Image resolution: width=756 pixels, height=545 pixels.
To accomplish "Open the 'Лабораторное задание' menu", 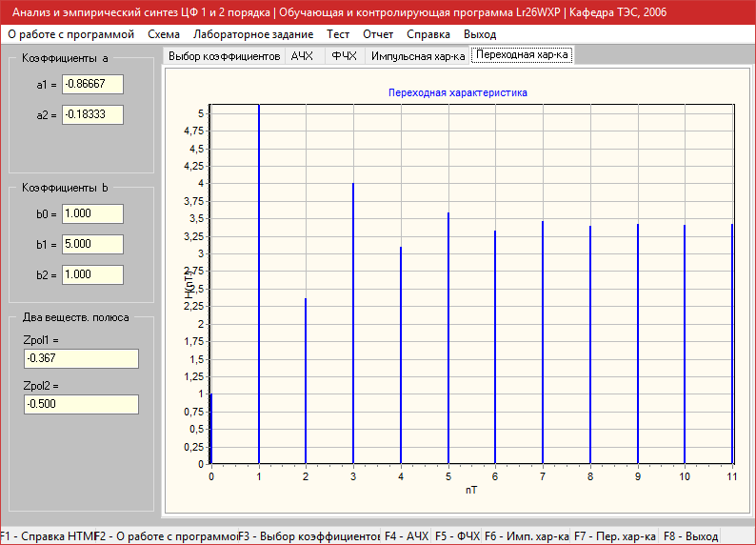I will click(x=253, y=34).
